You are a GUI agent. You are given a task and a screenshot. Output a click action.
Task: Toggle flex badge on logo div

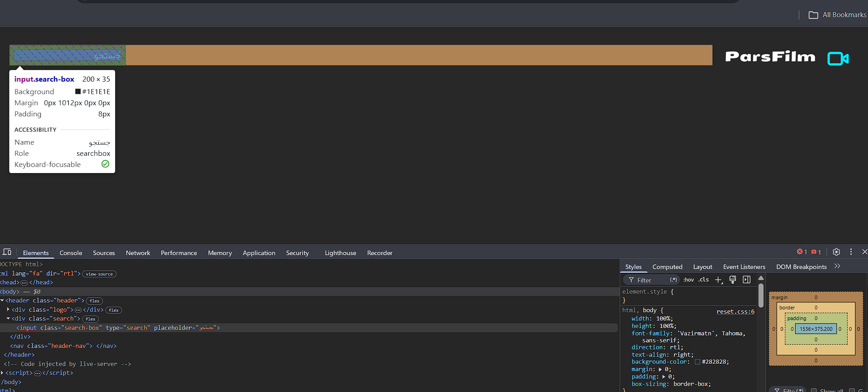(x=114, y=310)
